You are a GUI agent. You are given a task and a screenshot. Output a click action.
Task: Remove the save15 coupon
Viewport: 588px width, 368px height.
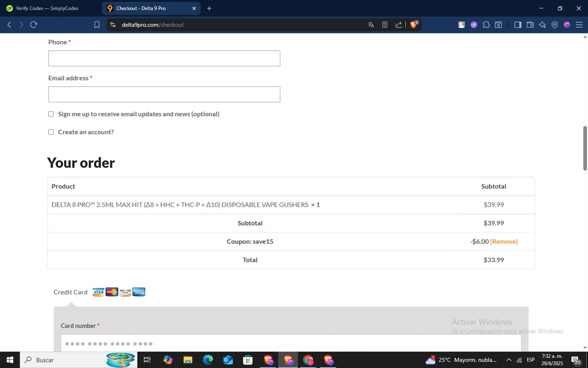[504, 242]
